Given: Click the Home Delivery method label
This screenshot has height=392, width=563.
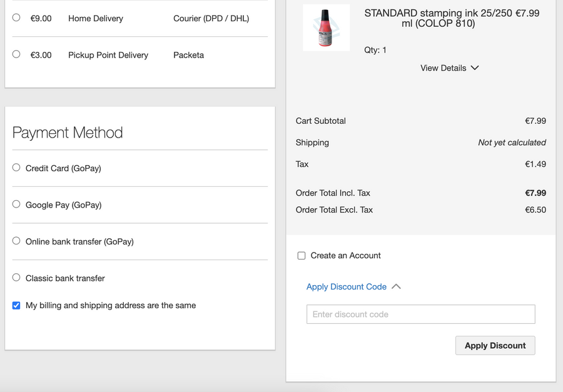Looking at the screenshot, I should tap(96, 19).
